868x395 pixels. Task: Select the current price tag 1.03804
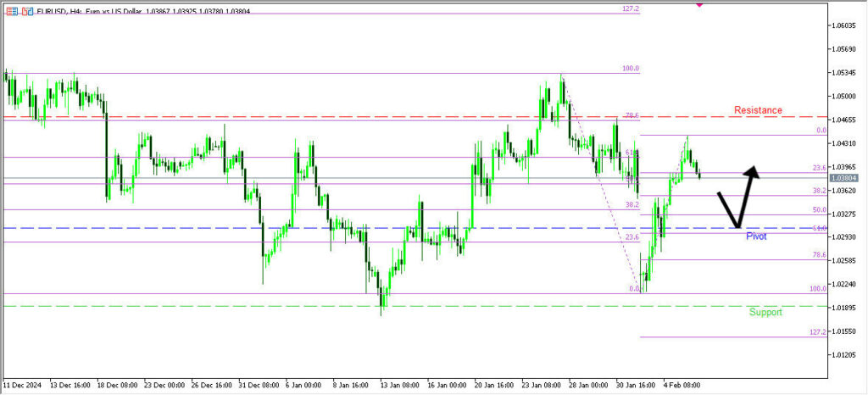click(844, 178)
